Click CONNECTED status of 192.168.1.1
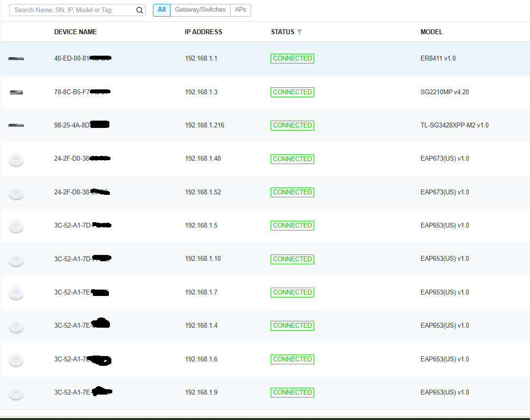 pyautogui.click(x=292, y=59)
